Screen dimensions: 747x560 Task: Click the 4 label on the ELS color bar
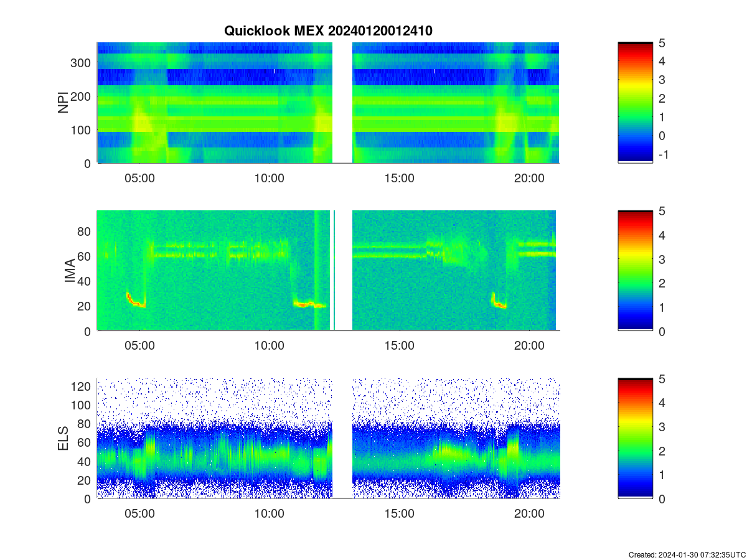[662, 403]
